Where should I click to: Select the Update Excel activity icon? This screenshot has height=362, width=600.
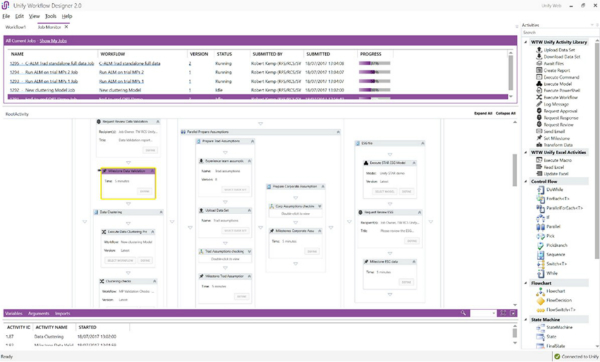(539, 174)
